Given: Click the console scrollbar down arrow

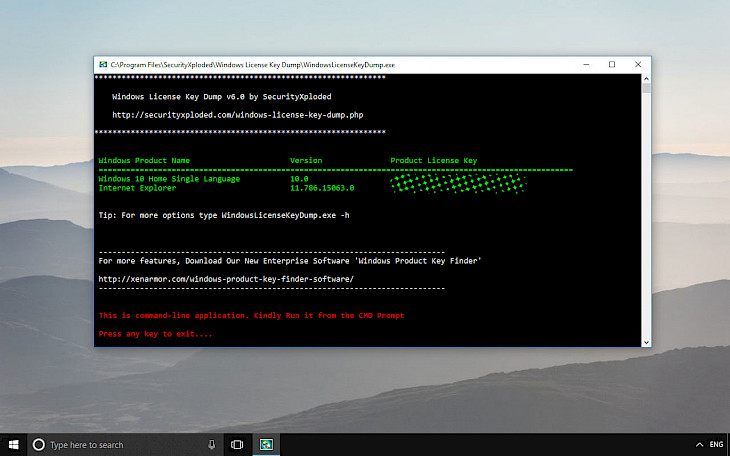Looking at the screenshot, I should (x=646, y=342).
